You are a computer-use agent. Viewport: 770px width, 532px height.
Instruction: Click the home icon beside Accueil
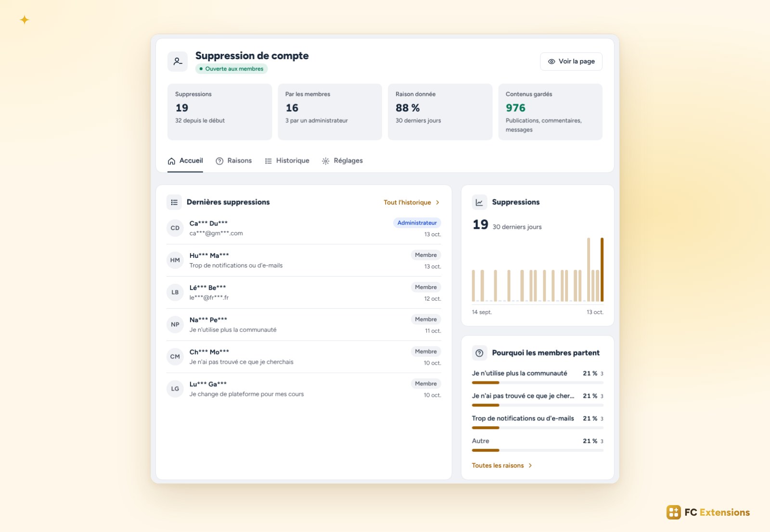coord(171,161)
